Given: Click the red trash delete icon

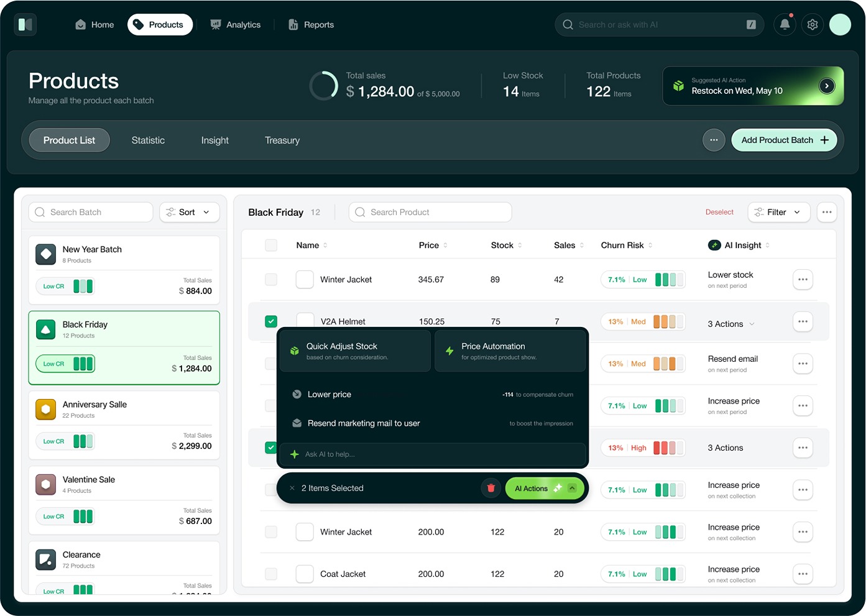Looking at the screenshot, I should [491, 488].
